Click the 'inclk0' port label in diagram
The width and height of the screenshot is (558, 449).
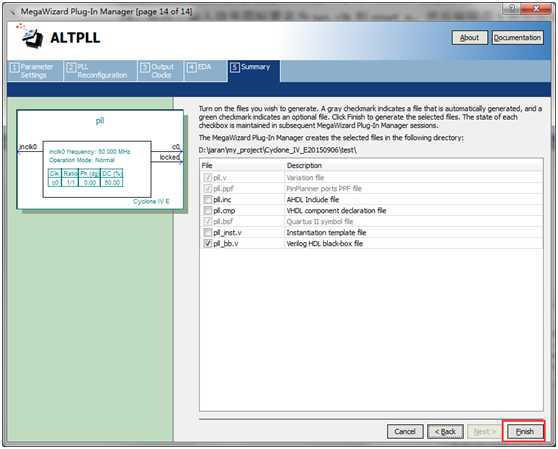pos(28,147)
